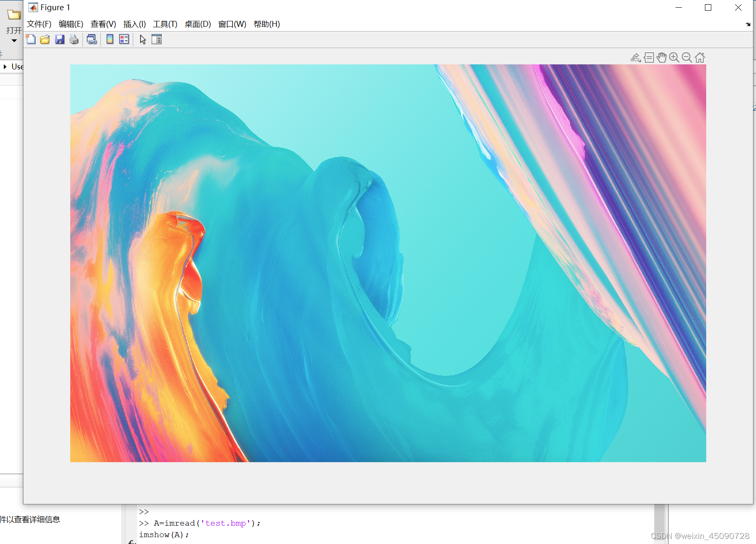Minimize the Figure 1 window
This screenshot has width=756, height=544.
point(679,8)
